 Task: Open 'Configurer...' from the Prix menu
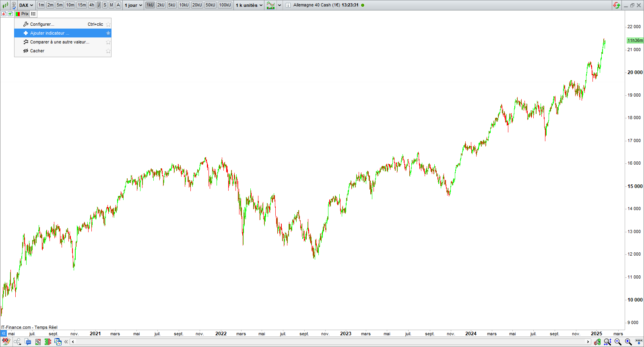[42, 24]
